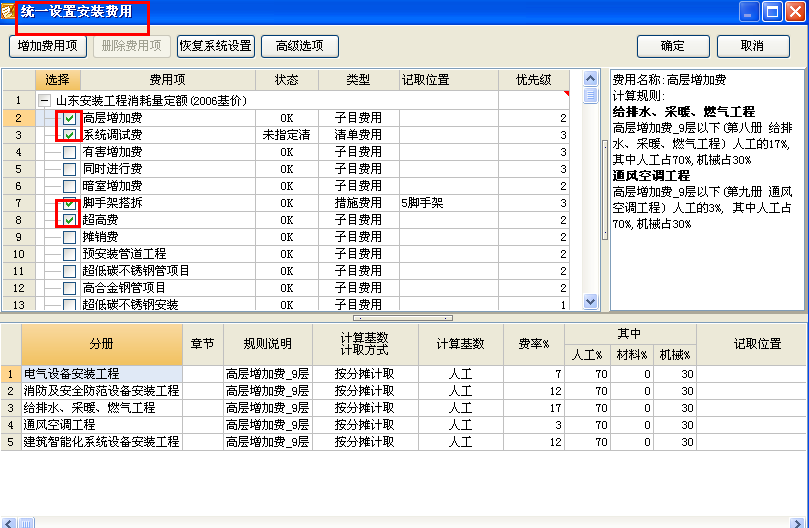Check the 超低碳不锈钢管项目 checkbox

[x=69, y=271]
